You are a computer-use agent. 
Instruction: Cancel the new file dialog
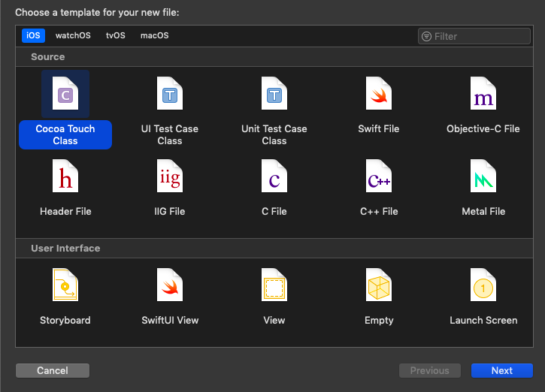pyautogui.click(x=53, y=370)
